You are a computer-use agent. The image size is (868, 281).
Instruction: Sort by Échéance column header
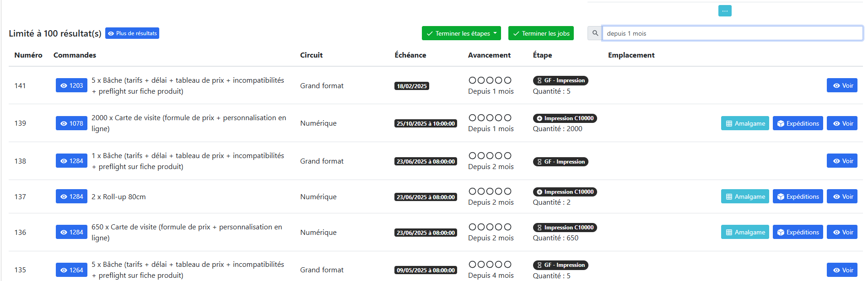coord(410,55)
